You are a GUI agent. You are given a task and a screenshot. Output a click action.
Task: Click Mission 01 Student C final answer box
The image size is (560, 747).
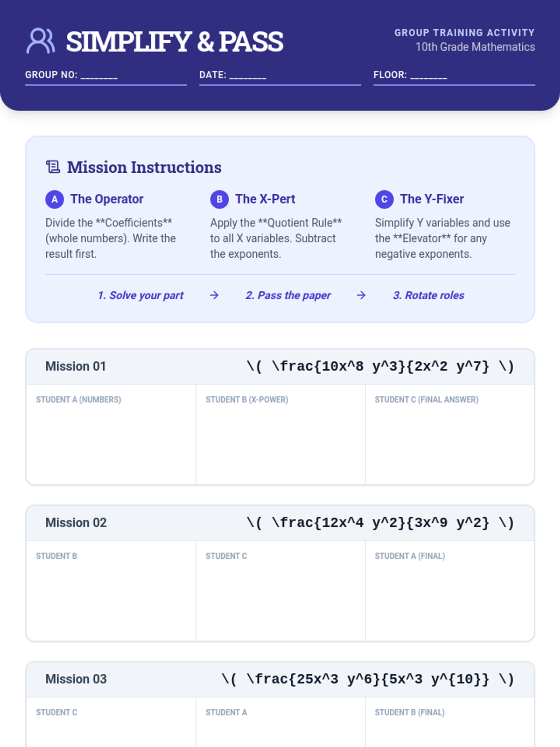point(449,439)
